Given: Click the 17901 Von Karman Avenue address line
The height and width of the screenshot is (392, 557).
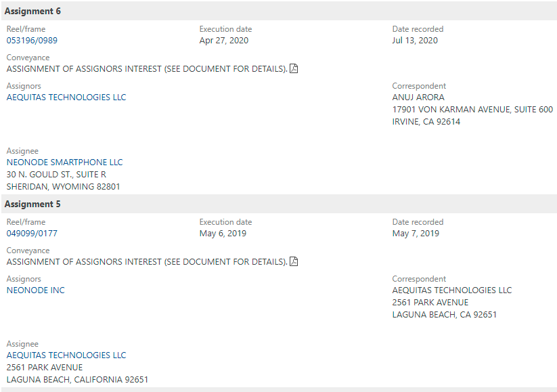Looking at the screenshot, I should [472, 110].
